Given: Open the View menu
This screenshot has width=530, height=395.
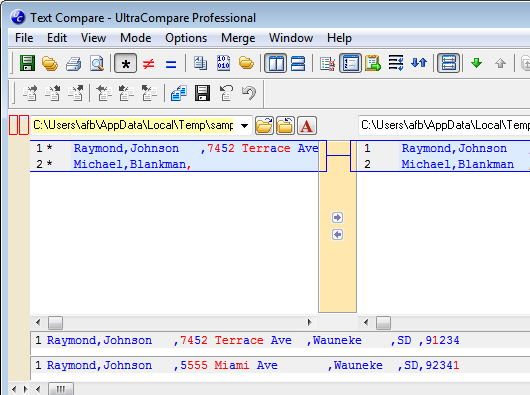Looking at the screenshot, I should [93, 38].
